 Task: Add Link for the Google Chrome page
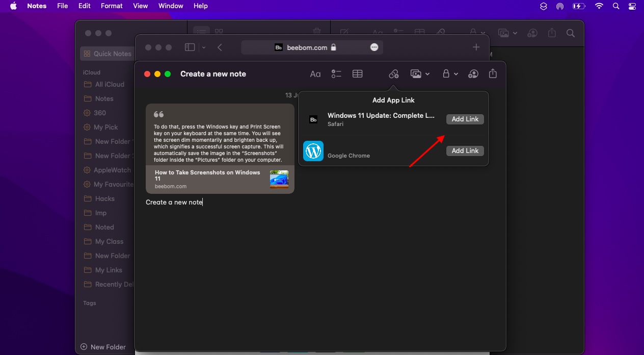pos(464,150)
